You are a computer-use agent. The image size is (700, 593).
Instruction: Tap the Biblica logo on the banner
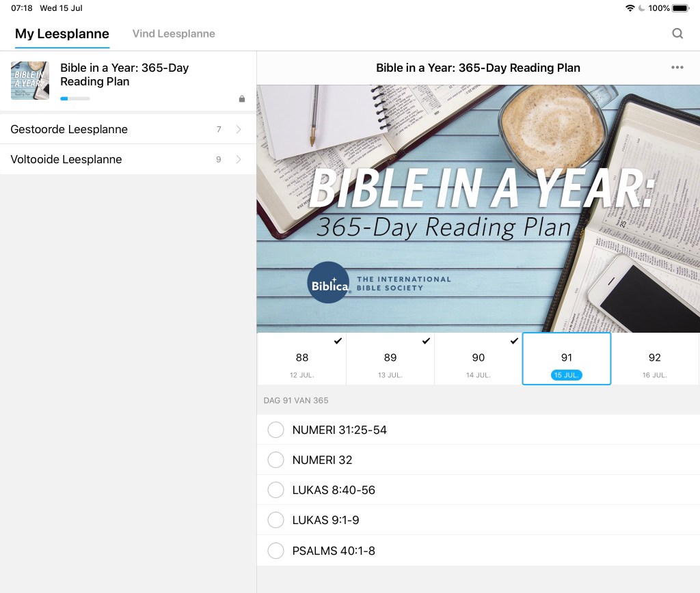coord(328,282)
